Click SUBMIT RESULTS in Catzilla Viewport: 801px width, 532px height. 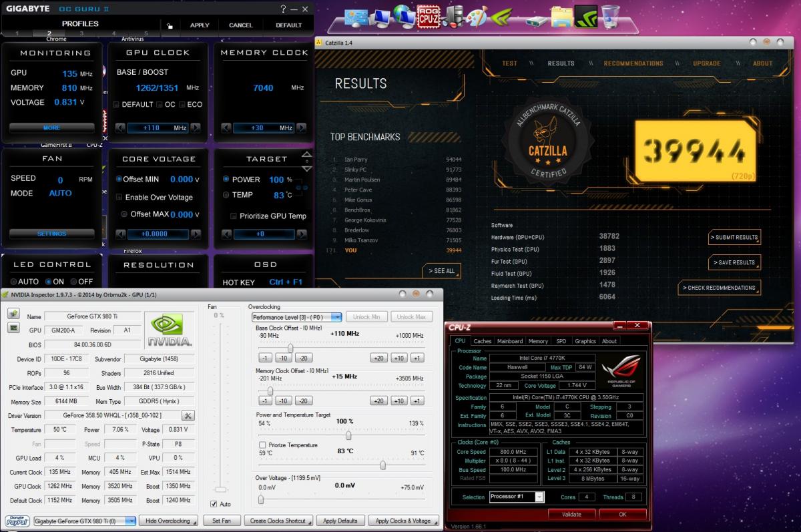[734, 237]
